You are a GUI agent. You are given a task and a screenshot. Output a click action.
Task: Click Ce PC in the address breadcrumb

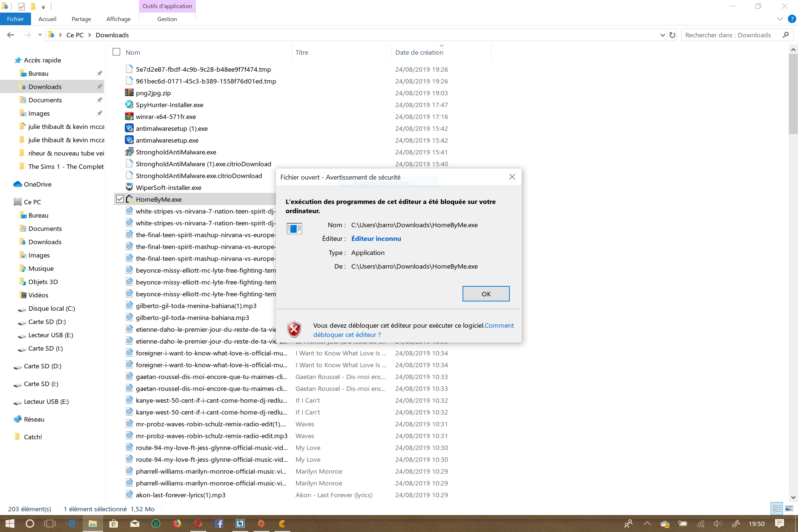click(75, 35)
